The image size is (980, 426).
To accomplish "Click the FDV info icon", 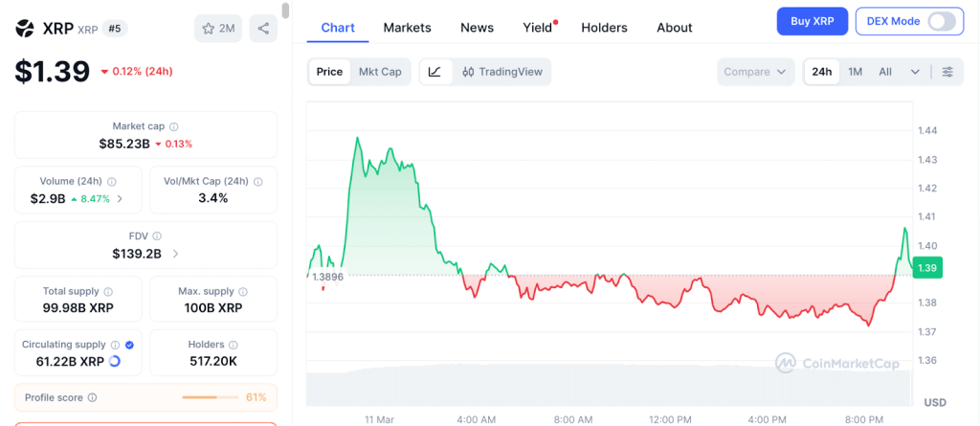I will 157,235.
